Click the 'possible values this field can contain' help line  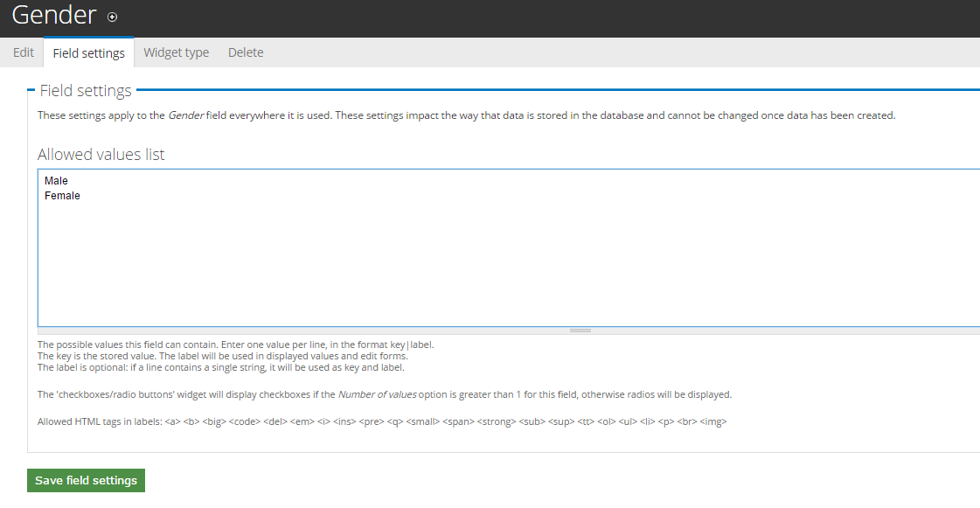pyautogui.click(x=235, y=344)
